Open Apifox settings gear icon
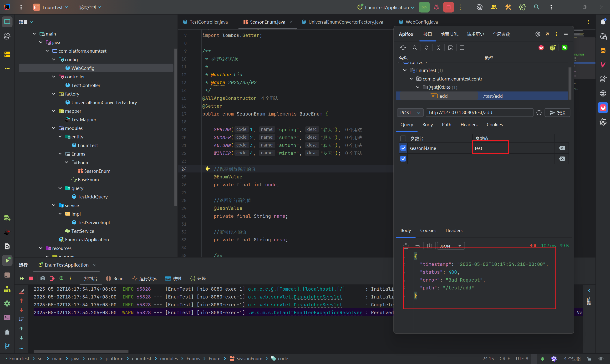The image size is (610, 364). pyautogui.click(x=537, y=34)
